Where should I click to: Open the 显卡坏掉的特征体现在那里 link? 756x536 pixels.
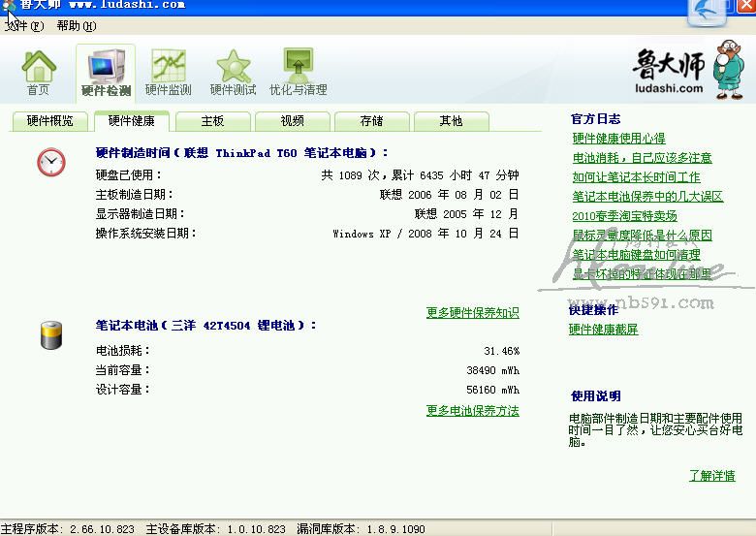click(x=642, y=273)
